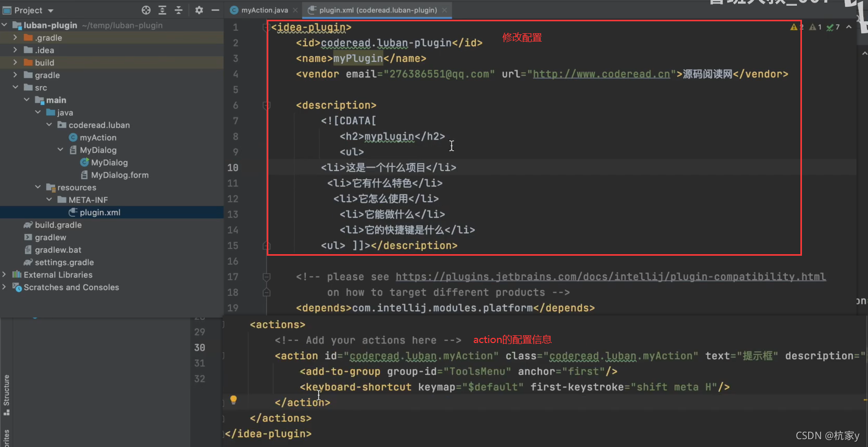Click the keyboard-shortcut tag line
This screenshot has height=447, width=868.
[x=514, y=387]
